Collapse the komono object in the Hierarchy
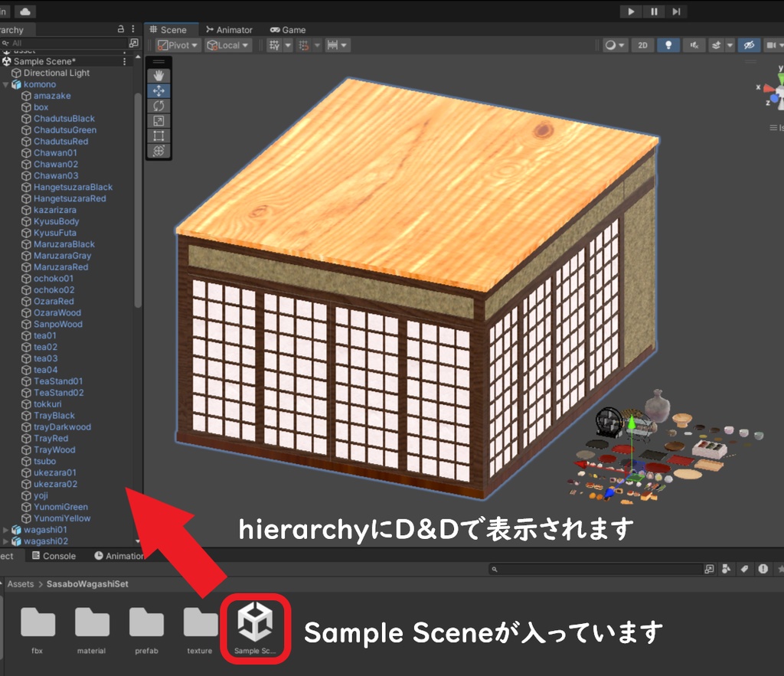 (x=6, y=84)
